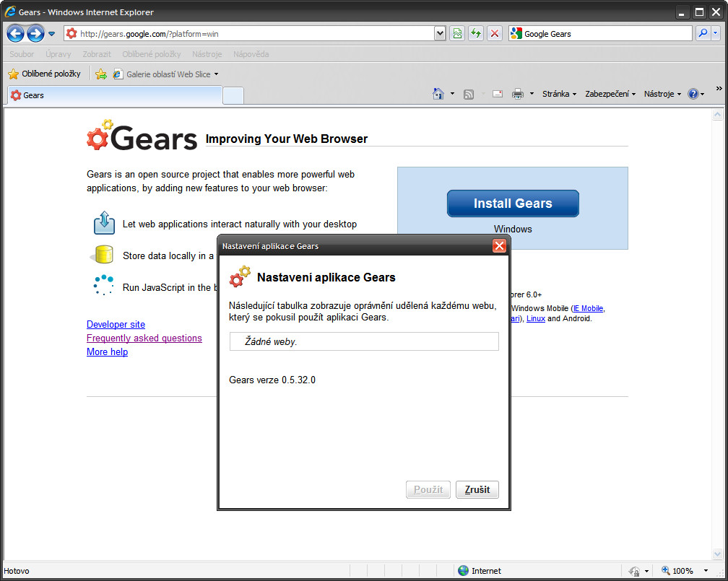Expand the zoom level dropdown arrow
This screenshot has width=728, height=581.
coord(706,571)
